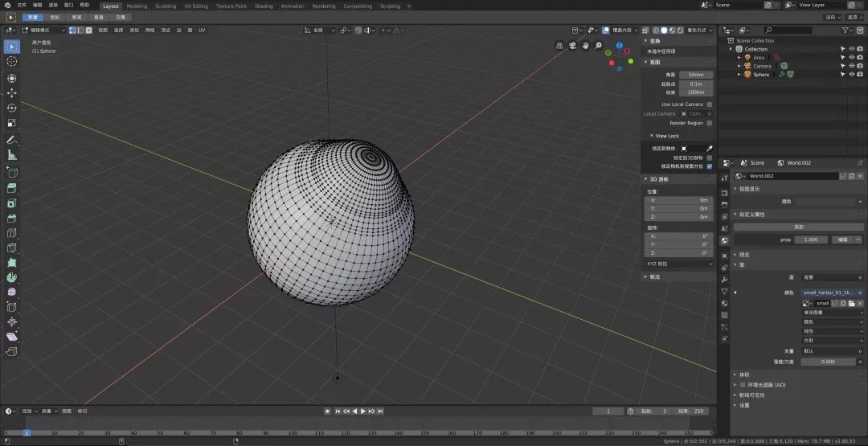This screenshot has width=868, height=446.
Task: Open the Modeling workspace tab
Action: (x=137, y=6)
